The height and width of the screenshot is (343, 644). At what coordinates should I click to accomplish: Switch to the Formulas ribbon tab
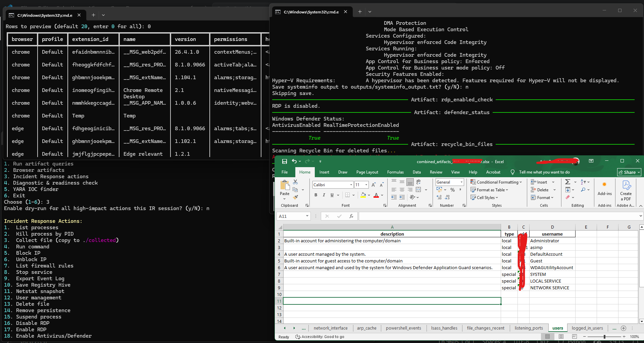[395, 172]
